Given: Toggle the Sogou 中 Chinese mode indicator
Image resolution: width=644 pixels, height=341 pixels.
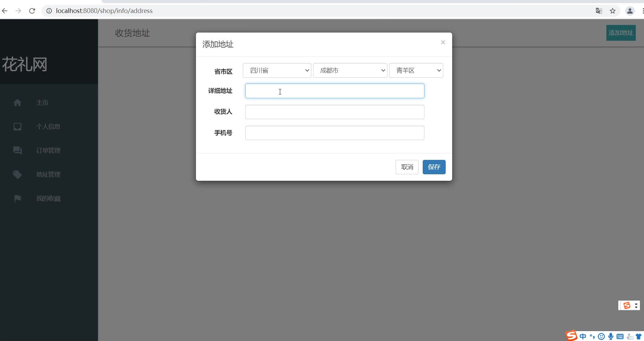Looking at the screenshot, I should click(583, 337).
